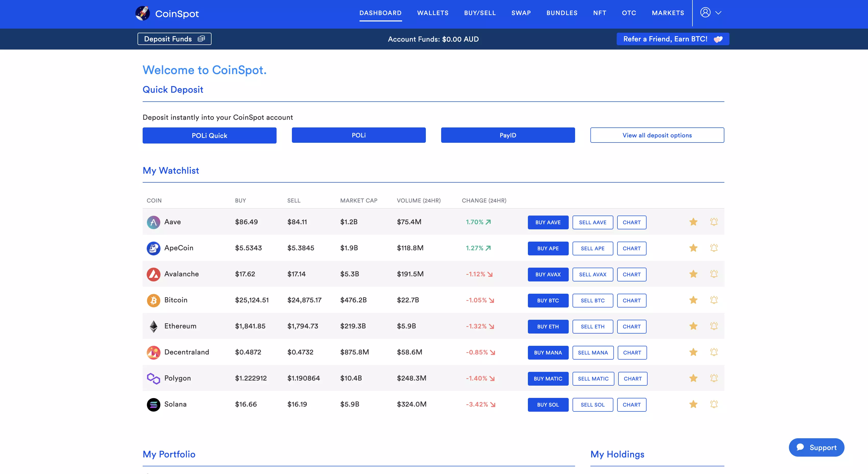Set a price alert bell for Ethereum
Screen dimensions: 868x474
pos(714,326)
